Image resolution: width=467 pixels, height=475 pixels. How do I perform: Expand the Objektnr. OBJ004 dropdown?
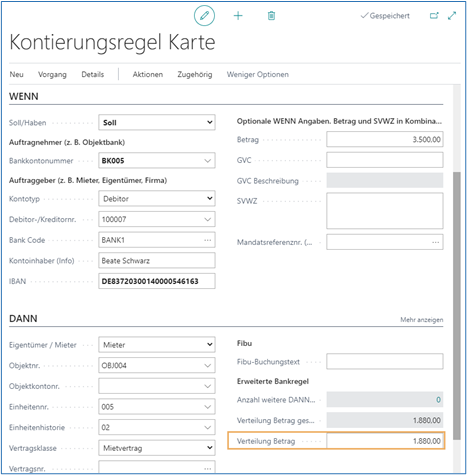coord(207,365)
